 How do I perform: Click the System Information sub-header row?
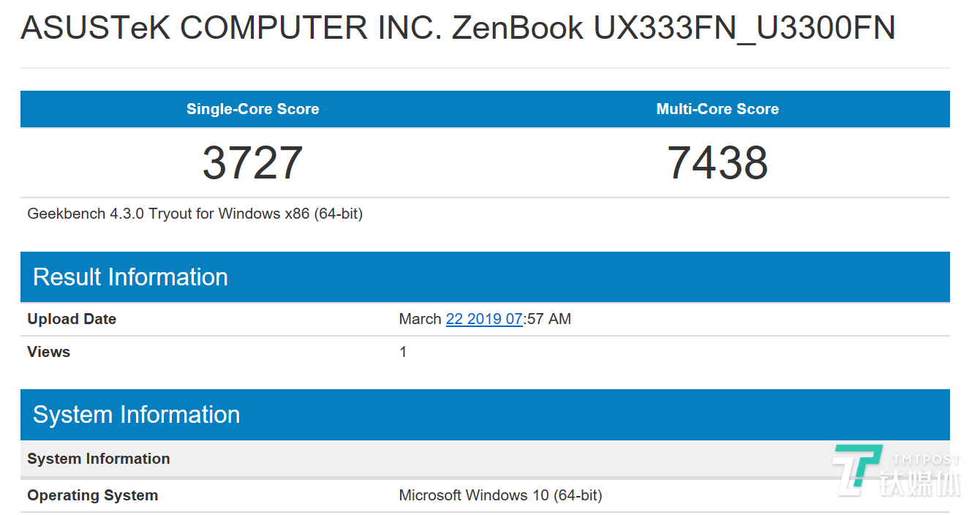pyautogui.click(x=98, y=459)
